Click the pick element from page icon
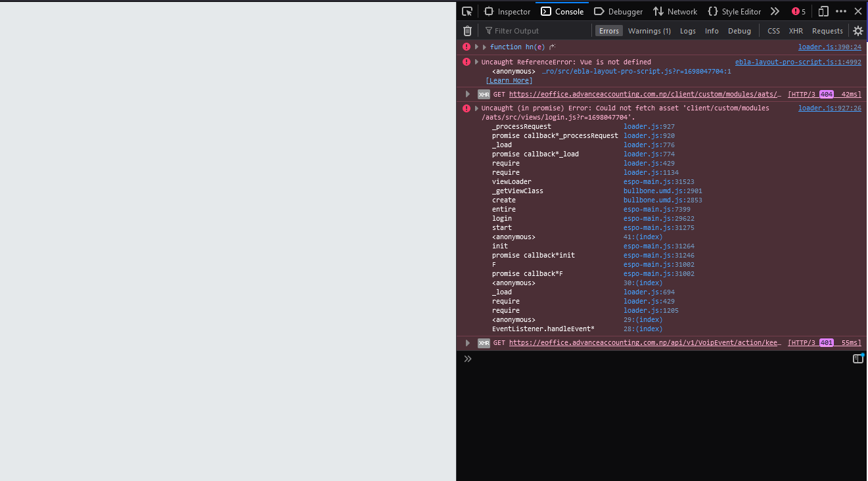The image size is (868, 481). 467,11
